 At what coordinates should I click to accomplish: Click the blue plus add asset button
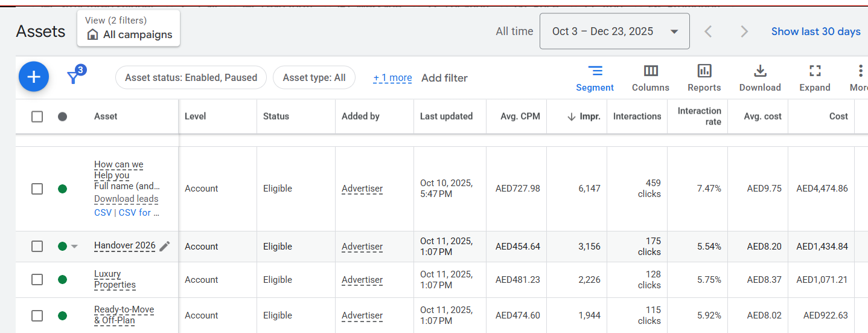[x=34, y=77]
